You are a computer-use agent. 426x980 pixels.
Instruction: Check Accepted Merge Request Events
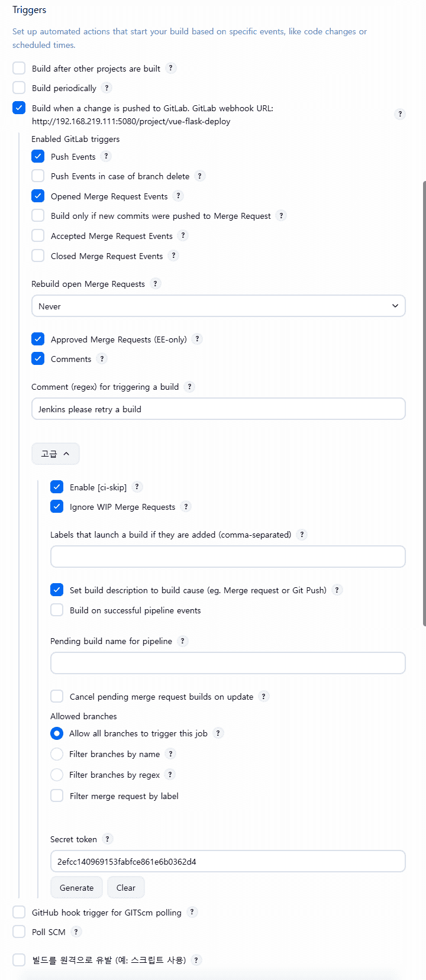(38, 236)
